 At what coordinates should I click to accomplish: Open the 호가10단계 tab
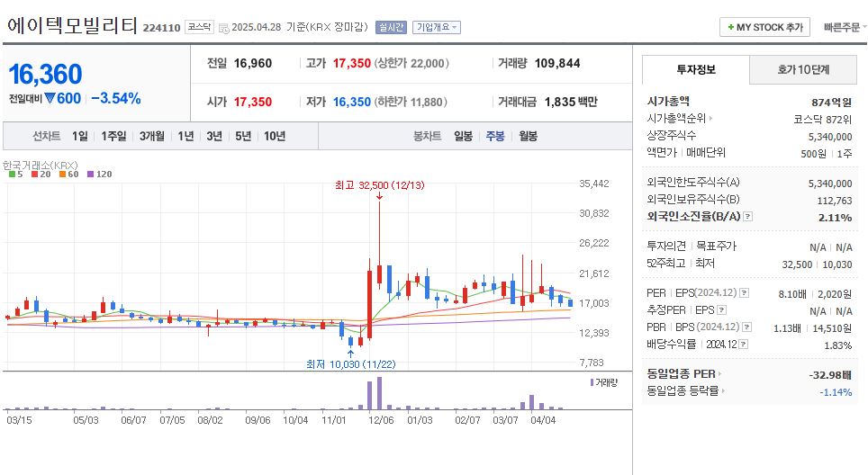803,69
